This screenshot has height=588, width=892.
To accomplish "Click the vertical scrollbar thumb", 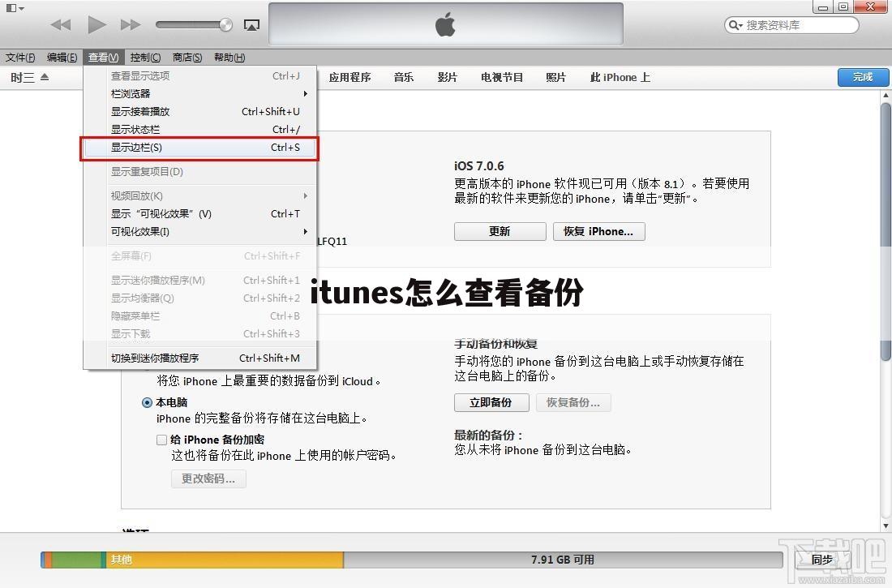I will click(x=886, y=231).
